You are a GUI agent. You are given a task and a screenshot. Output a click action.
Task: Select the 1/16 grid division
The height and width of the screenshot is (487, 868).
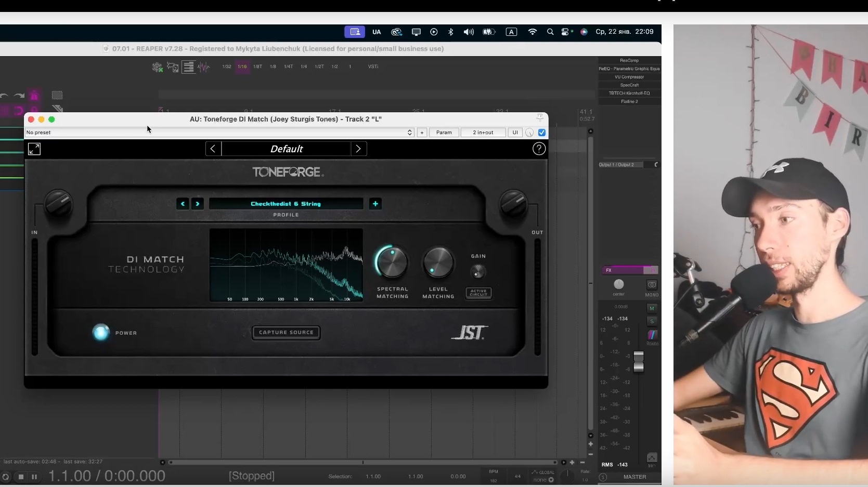[242, 67]
